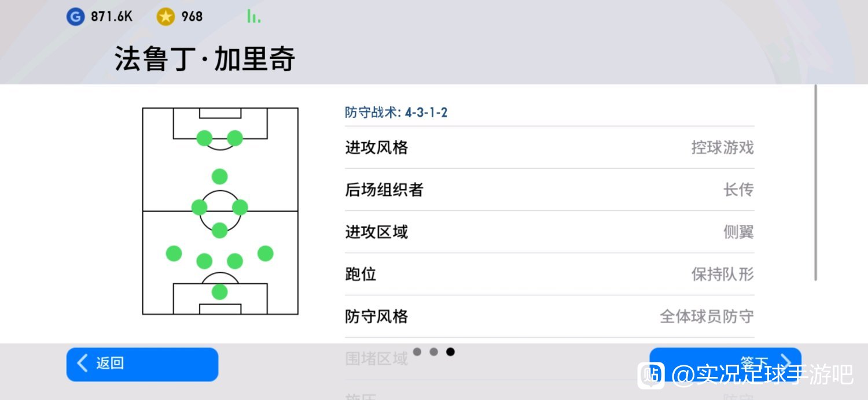Go to the first page indicator dot

(x=417, y=351)
